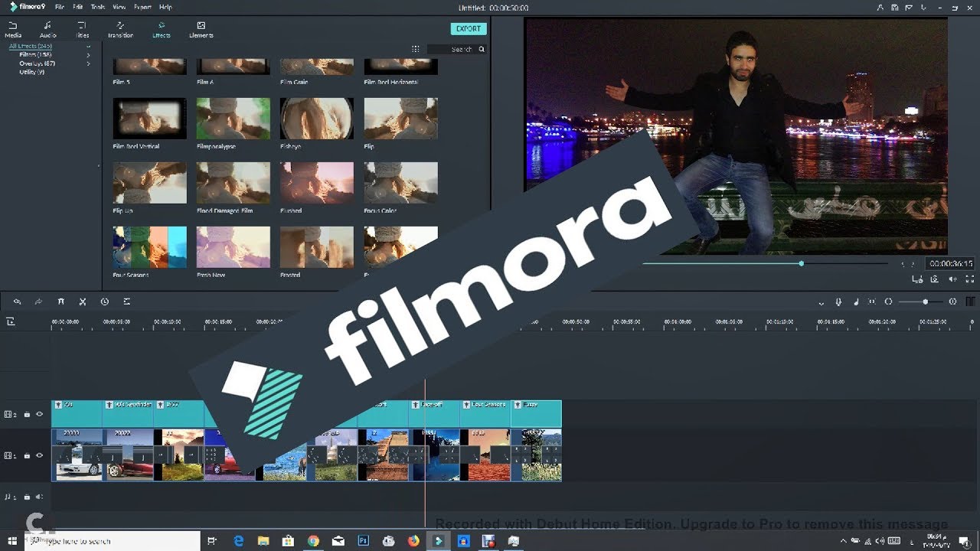Open the Media tab

point(12,30)
